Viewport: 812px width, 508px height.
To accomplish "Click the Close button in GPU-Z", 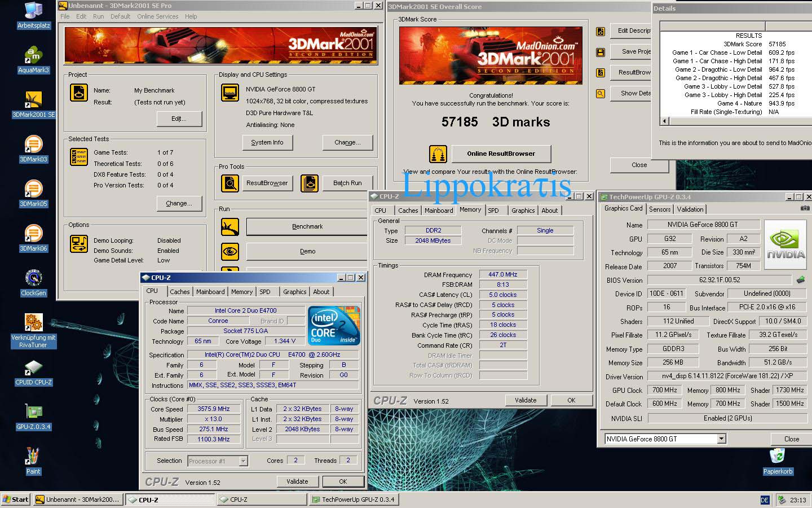I will pos(791,439).
